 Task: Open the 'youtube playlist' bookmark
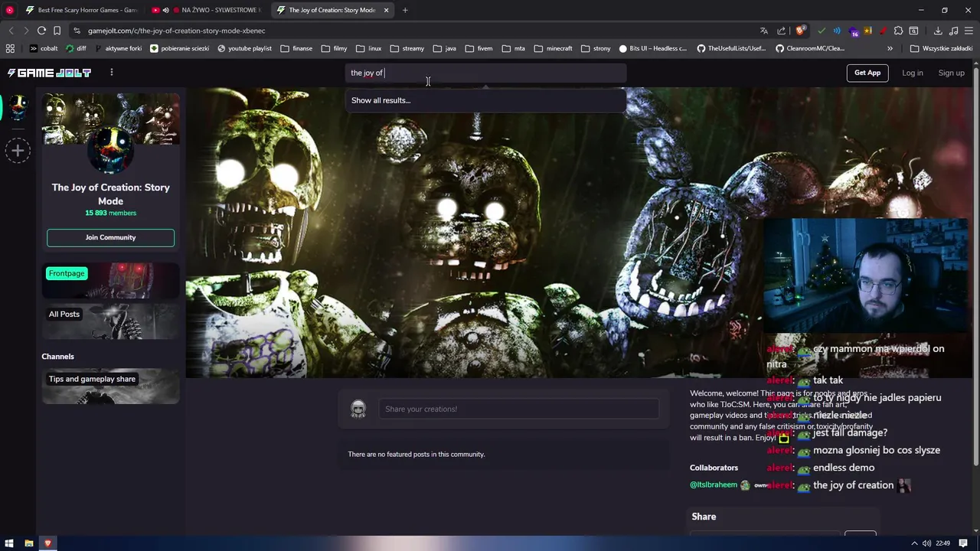click(244, 48)
